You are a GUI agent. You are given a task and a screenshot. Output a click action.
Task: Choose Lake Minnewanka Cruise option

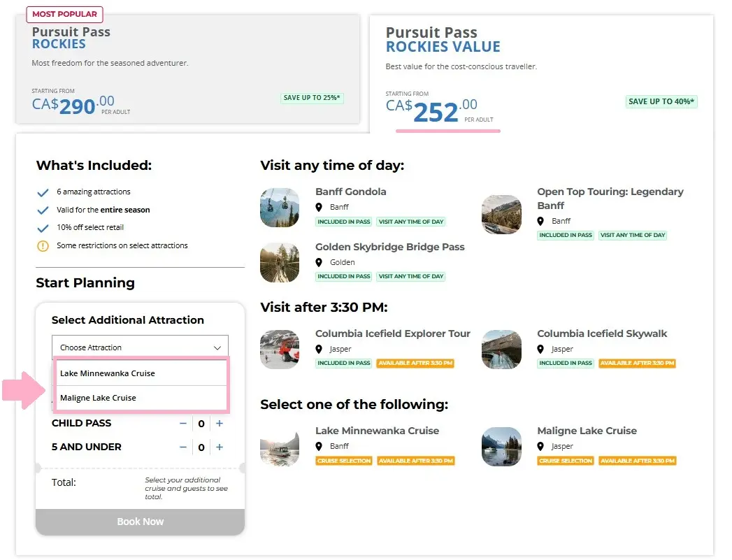pos(141,373)
